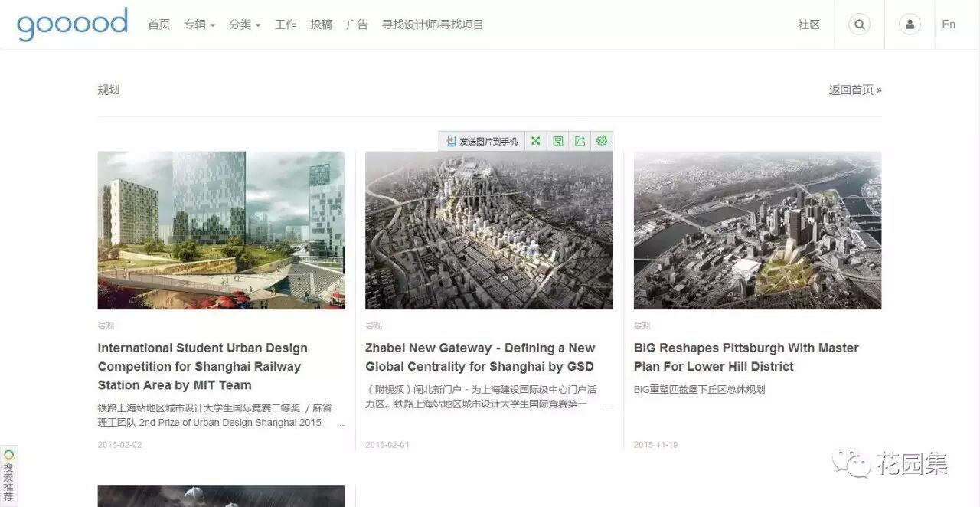The height and width of the screenshot is (507, 980).
Task: Click 景观 tag above BIG Pittsburgh article
Action: (x=642, y=326)
